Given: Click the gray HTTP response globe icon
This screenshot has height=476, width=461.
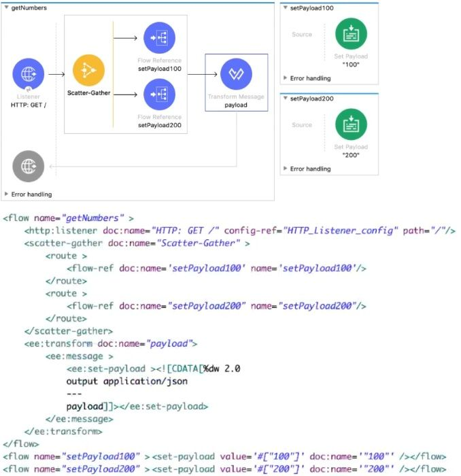Looking at the screenshot, I should [28, 166].
